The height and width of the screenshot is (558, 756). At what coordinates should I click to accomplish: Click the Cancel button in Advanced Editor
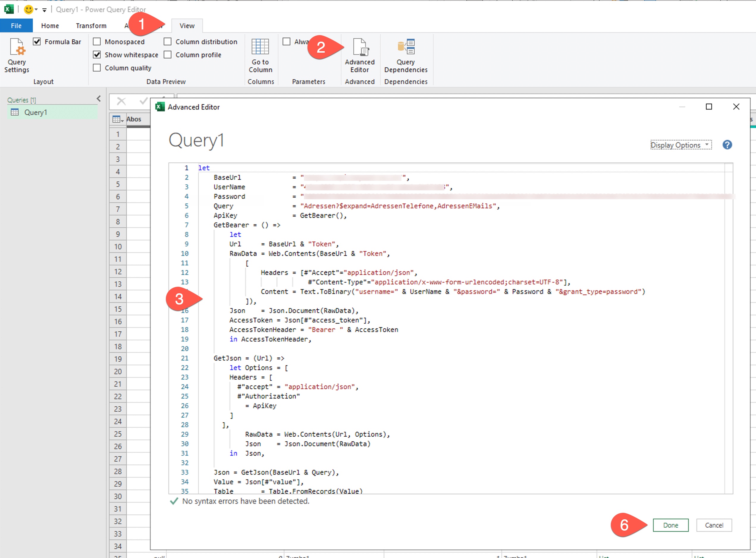coord(714,525)
